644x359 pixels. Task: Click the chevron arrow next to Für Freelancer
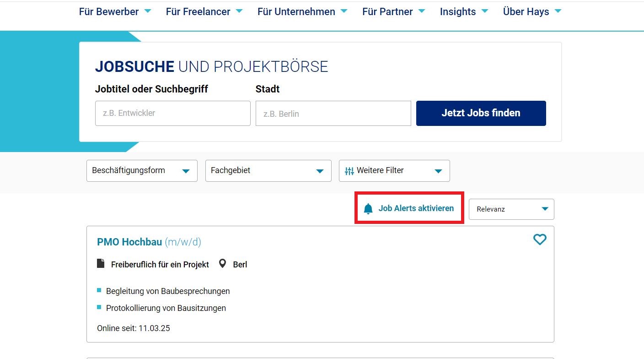point(239,11)
